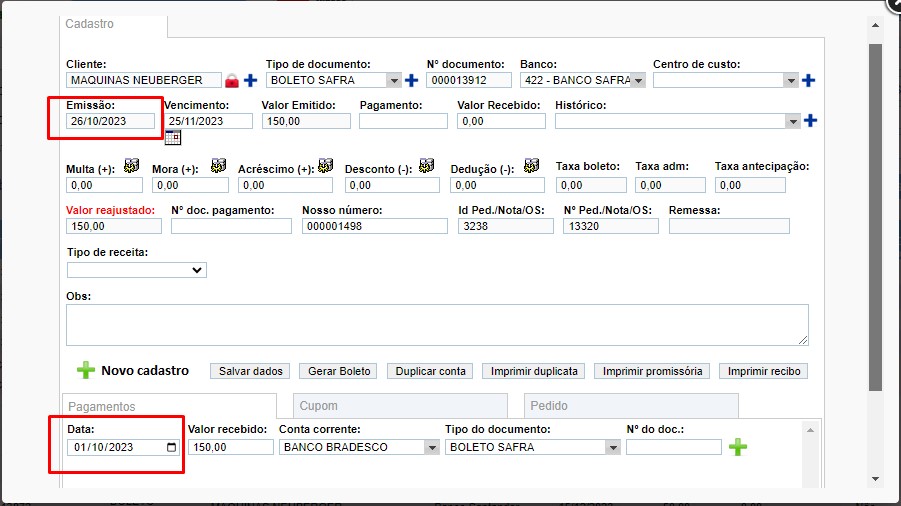901x506 pixels.
Task: Click Id Ped./Nota/OS field
Action: click(x=506, y=226)
